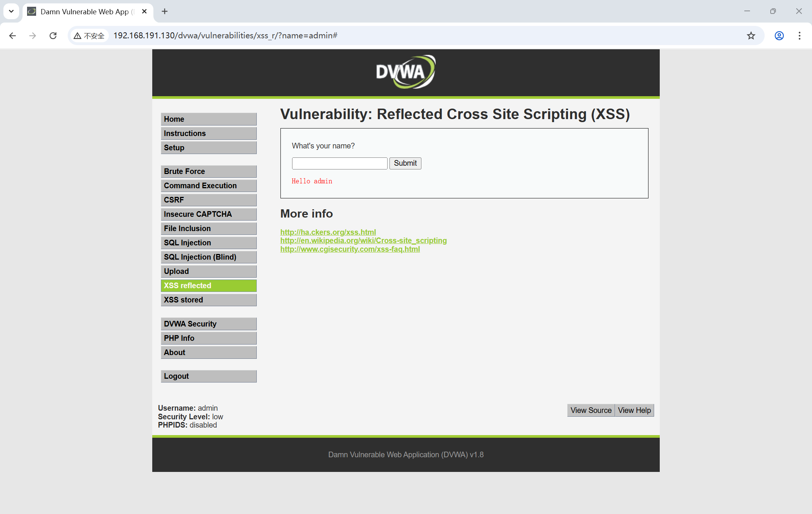The width and height of the screenshot is (812, 514).
Task: Open the SQL Injection page
Action: tap(209, 243)
